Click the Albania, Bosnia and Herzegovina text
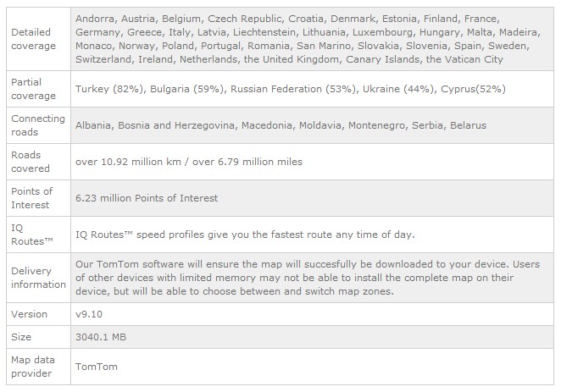 pyautogui.click(x=155, y=125)
